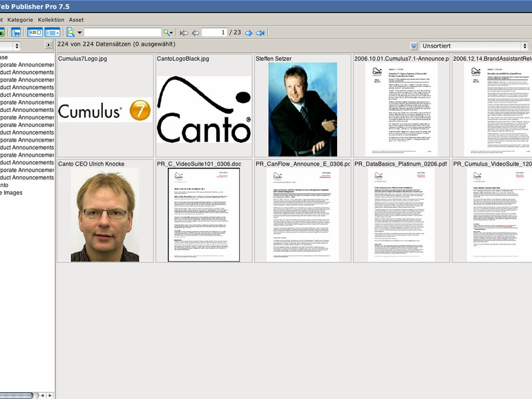
Task: Select the CantoLogoBlack.jpg thumbnail
Action: click(x=204, y=110)
